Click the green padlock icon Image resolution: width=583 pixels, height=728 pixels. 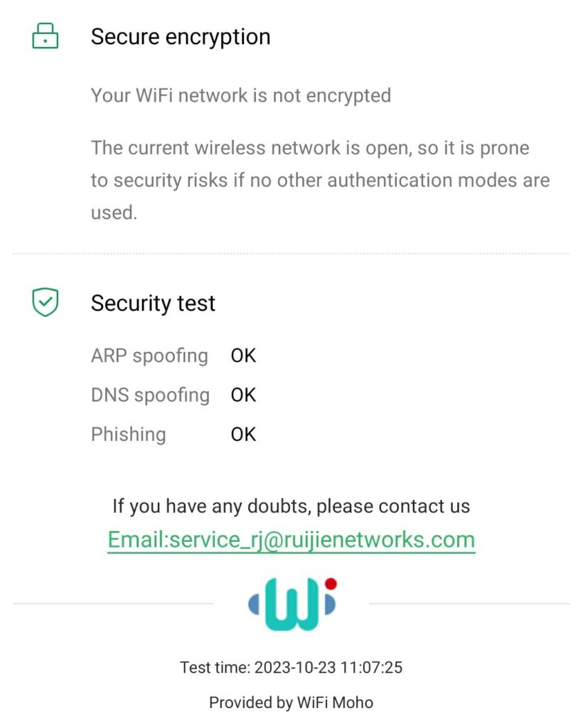pyautogui.click(x=46, y=36)
